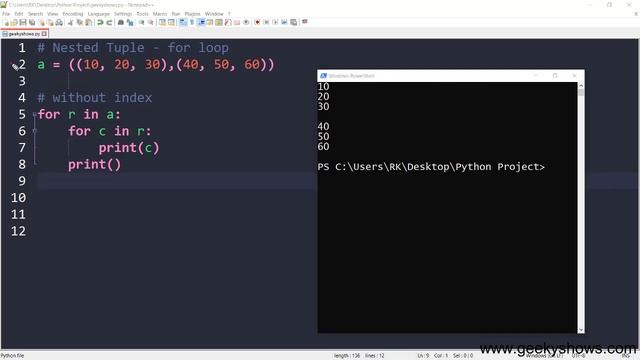Image resolution: width=640 pixels, height=360 pixels.
Task: Open the Macro menu
Action: coord(160,14)
